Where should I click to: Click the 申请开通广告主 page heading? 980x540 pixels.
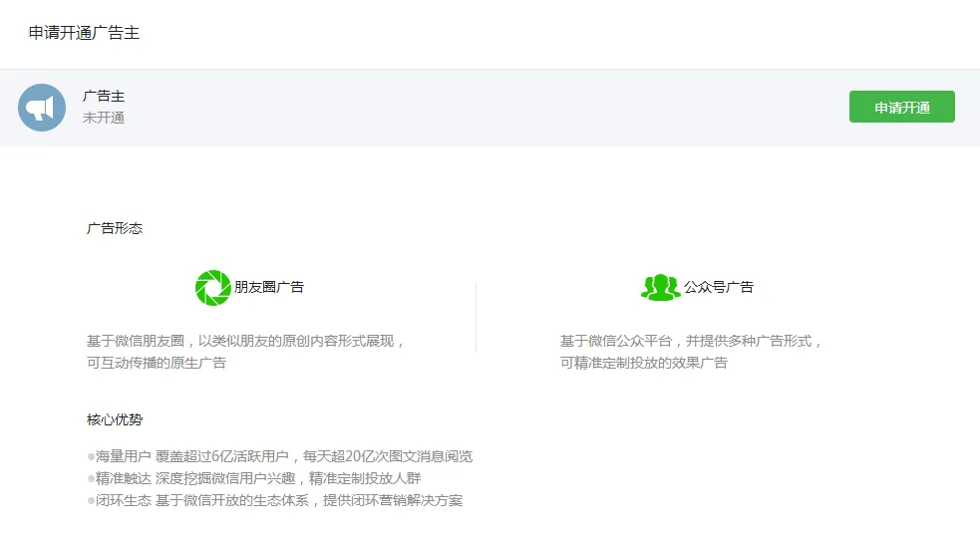point(84,33)
